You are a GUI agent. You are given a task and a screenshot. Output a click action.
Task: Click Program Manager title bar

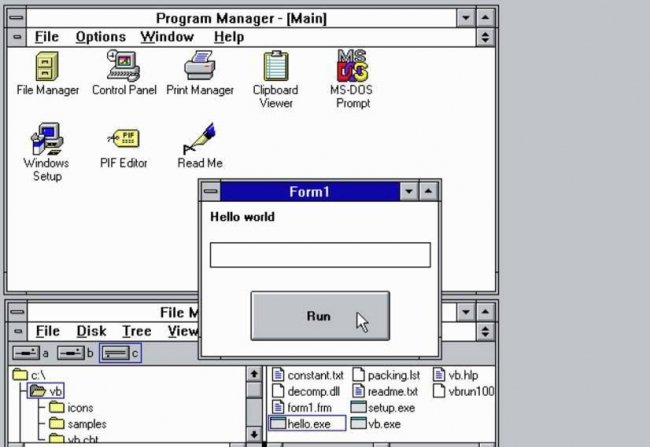[242, 18]
